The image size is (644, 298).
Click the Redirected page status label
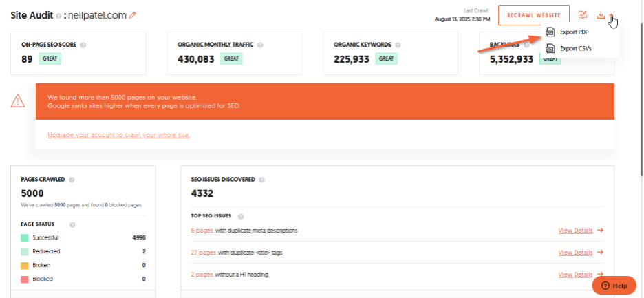tap(46, 251)
